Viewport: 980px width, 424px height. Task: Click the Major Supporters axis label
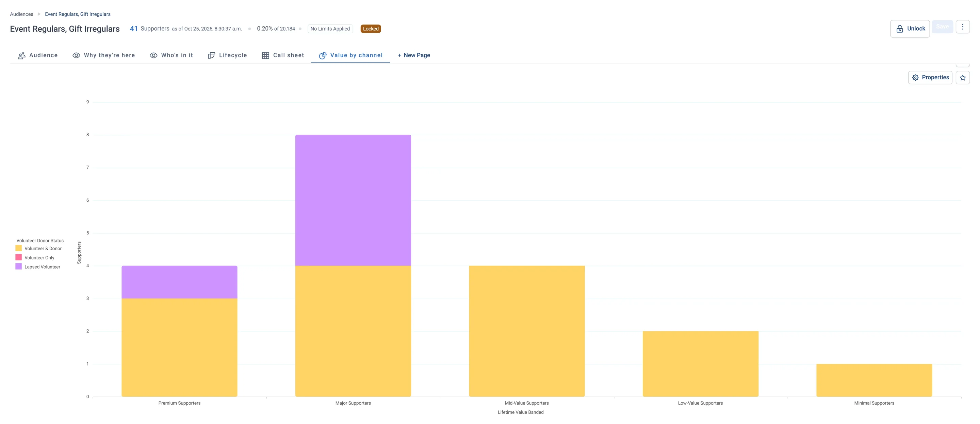coord(353,403)
